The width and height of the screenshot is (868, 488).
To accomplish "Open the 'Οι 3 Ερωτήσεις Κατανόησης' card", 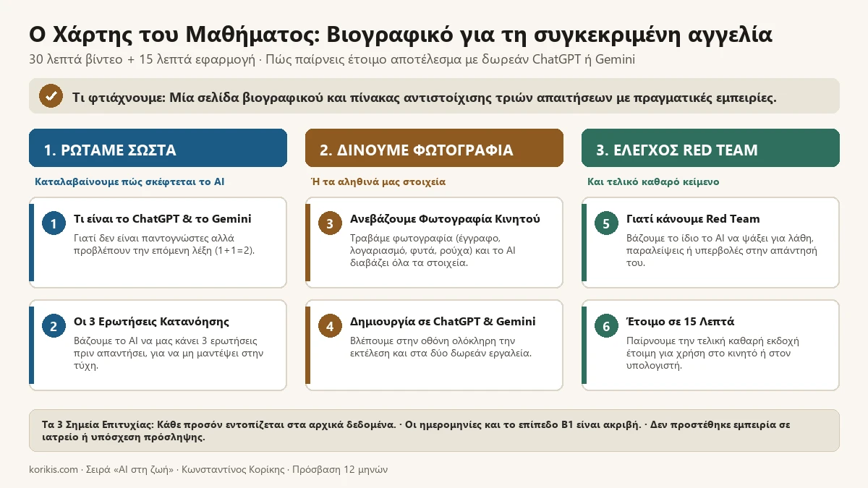I will coord(158,345).
